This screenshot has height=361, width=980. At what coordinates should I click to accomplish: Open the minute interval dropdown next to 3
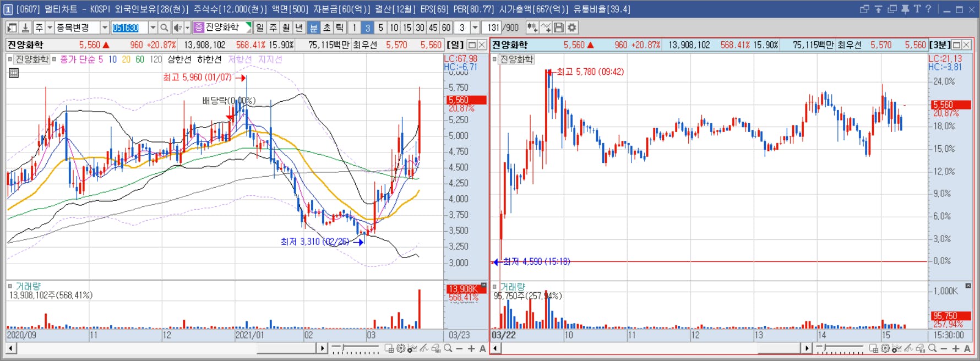475,28
